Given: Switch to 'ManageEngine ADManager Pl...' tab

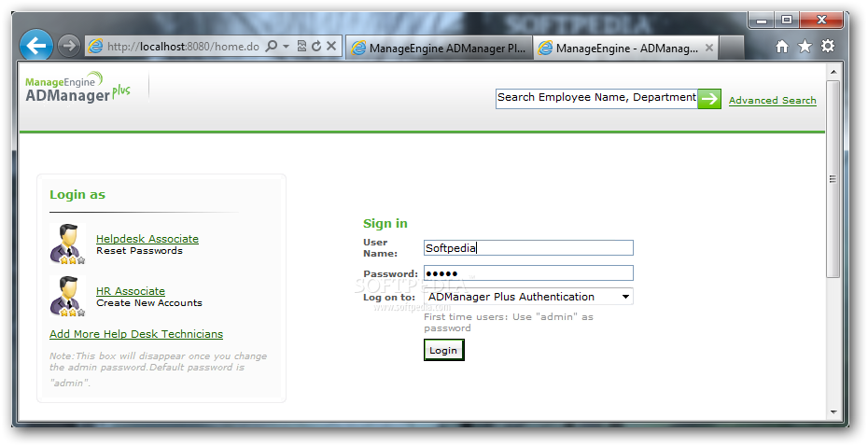Looking at the screenshot, I should [439, 49].
